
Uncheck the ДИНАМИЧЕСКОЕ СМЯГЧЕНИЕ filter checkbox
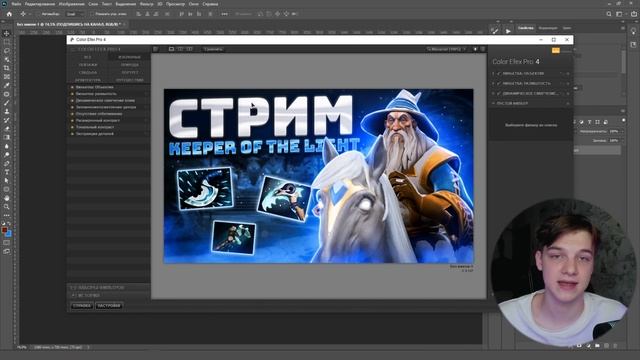tap(499, 93)
